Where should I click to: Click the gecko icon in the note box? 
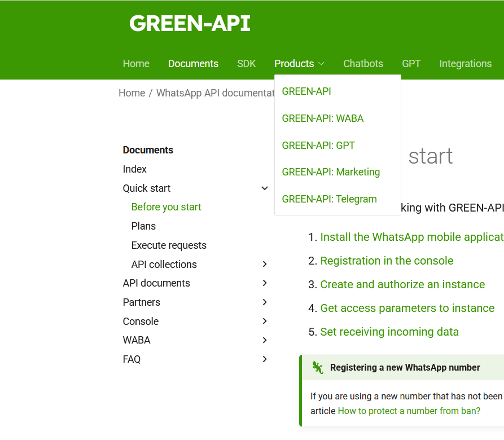pos(318,367)
